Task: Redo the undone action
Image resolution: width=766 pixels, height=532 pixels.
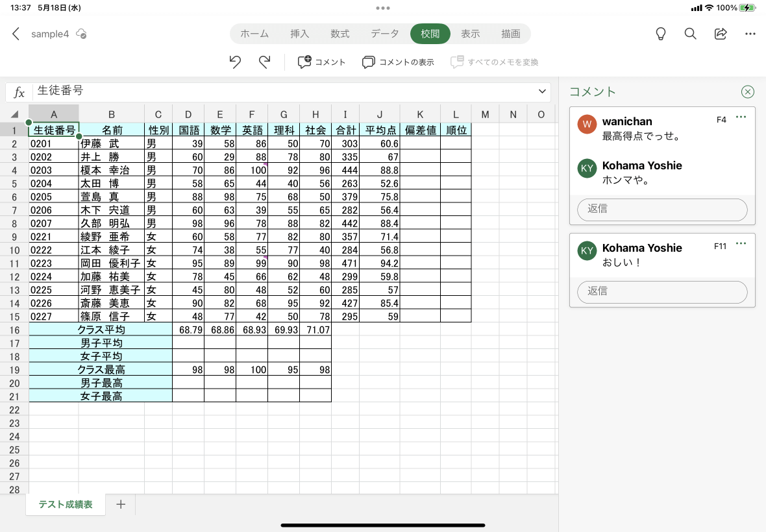Action: [264, 62]
